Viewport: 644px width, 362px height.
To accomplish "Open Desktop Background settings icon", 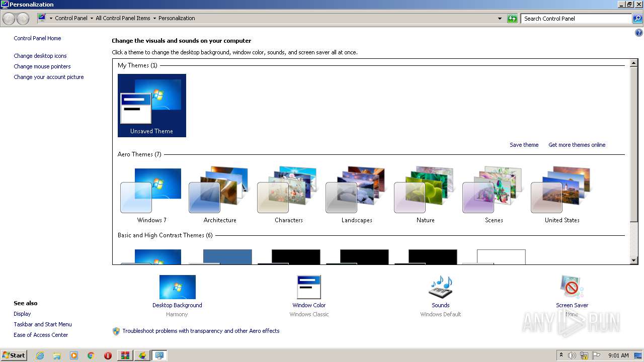I will click(x=177, y=287).
